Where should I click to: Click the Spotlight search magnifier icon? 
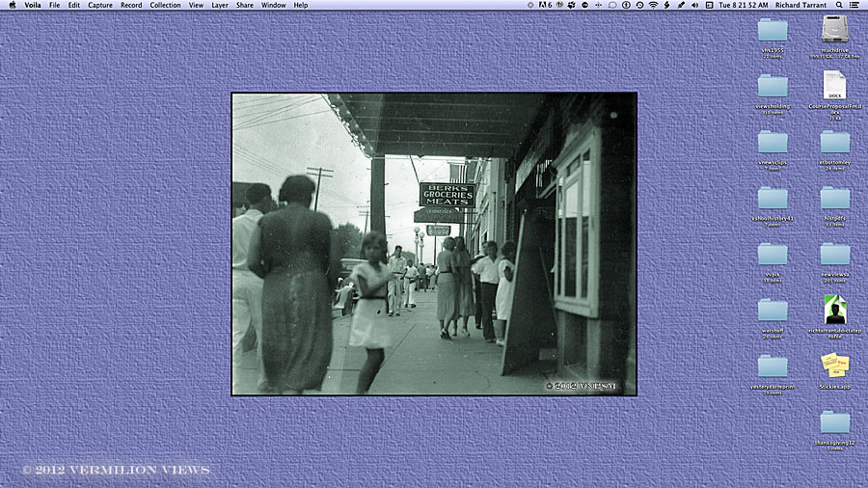(x=839, y=5)
